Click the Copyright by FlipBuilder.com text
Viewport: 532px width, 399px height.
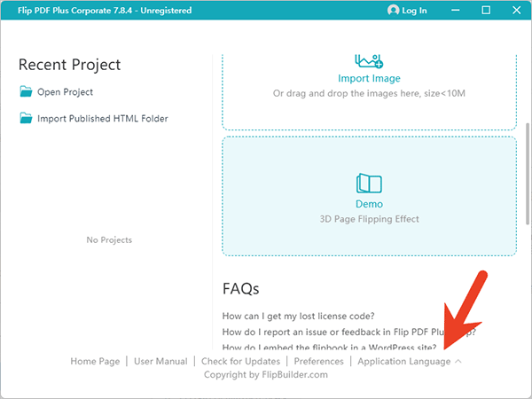click(266, 374)
